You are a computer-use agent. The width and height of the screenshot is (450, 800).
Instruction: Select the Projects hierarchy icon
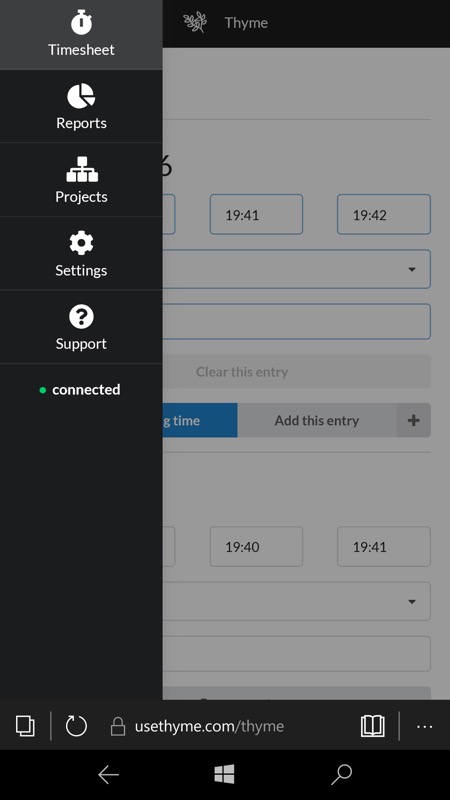pos(82,169)
